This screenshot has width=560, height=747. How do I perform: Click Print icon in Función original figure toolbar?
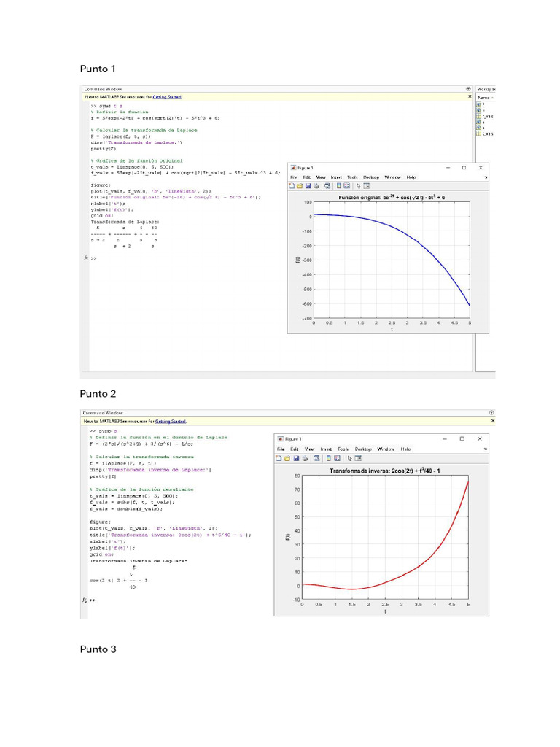point(316,186)
